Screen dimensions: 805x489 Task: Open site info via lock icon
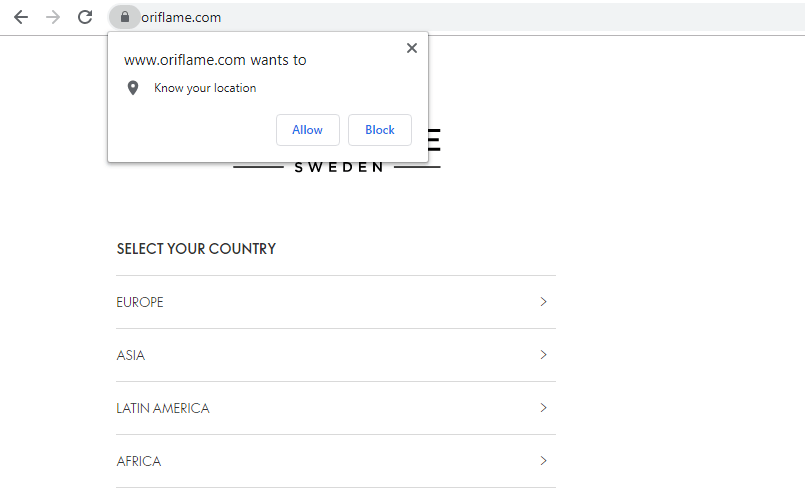124,17
